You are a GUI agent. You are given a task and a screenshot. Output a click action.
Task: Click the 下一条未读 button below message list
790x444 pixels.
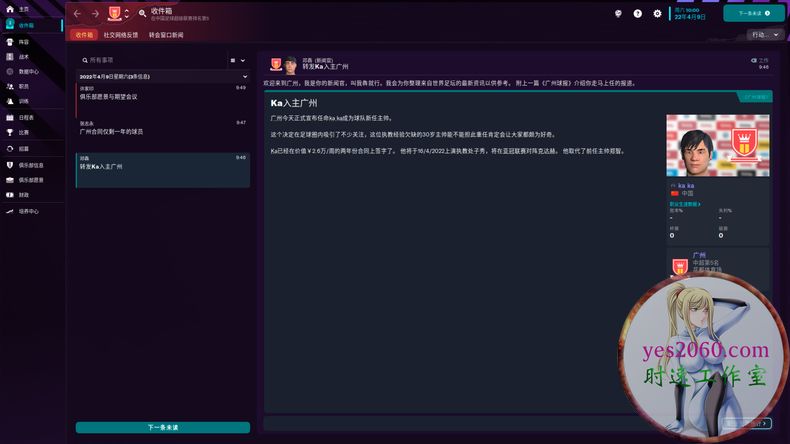[163, 427]
